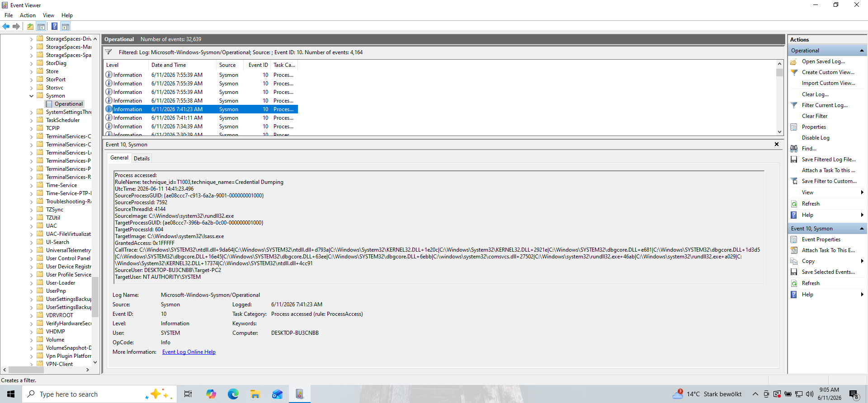This screenshot has height=403, width=868.
Task: Close the Event 10, Sysmon preview pane
Action: pos(777,144)
